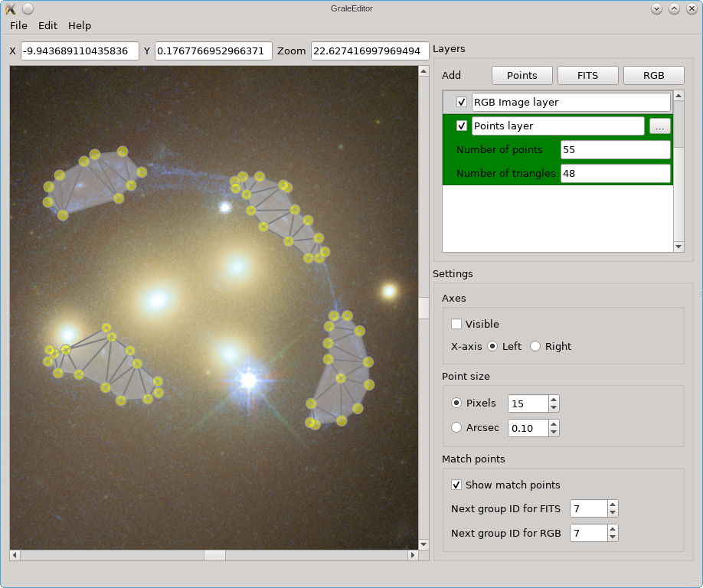This screenshot has height=588, width=703.
Task: Add a Points layer
Action: (x=522, y=75)
